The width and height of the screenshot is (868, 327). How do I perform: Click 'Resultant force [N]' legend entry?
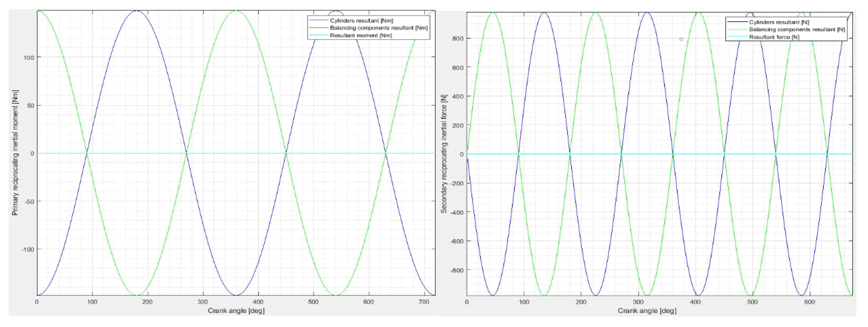(774, 37)
